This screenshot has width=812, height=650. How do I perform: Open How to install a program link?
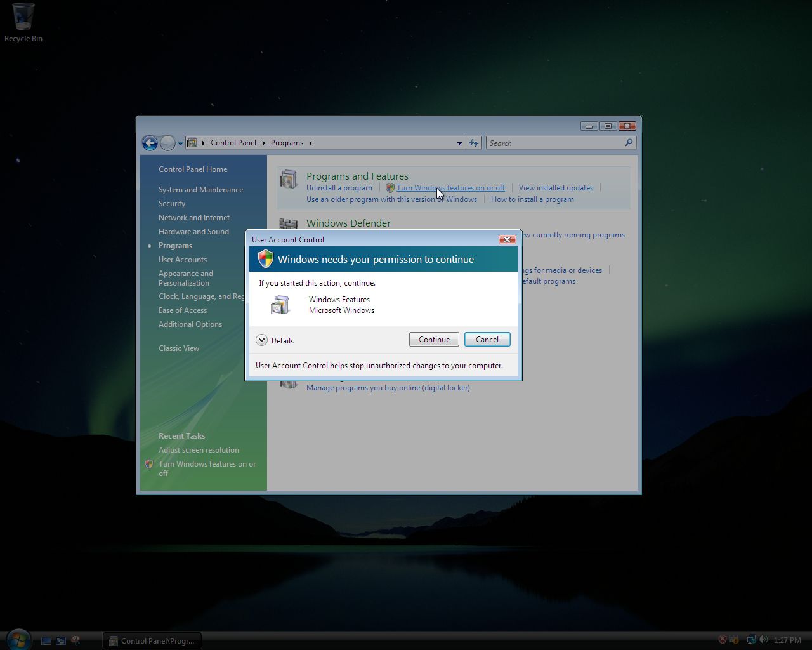click(x=532, y=199)
